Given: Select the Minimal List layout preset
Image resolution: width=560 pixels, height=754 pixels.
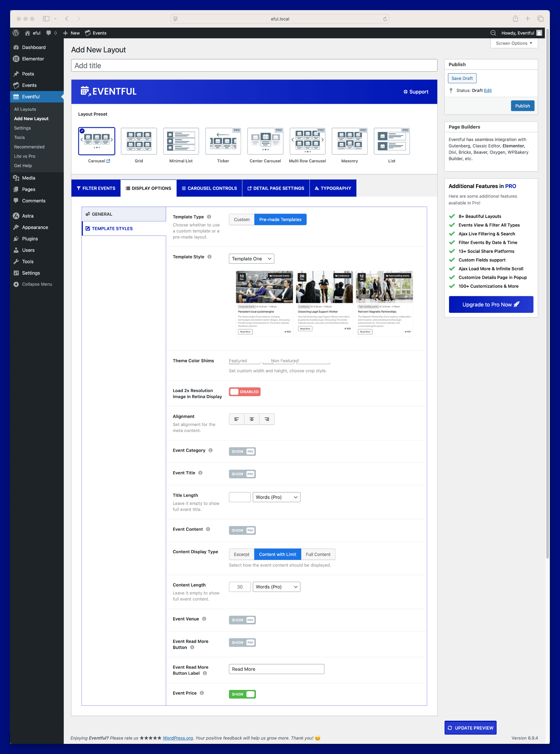Looking at the screenshot, I should click(181, 141).
